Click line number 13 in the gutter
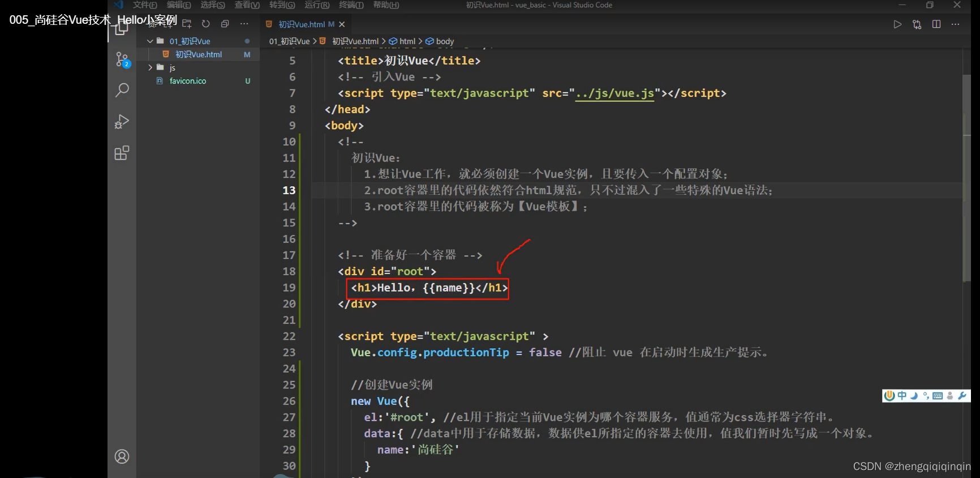The width and height of the screenshot is (980, 478). click(289, 190)
